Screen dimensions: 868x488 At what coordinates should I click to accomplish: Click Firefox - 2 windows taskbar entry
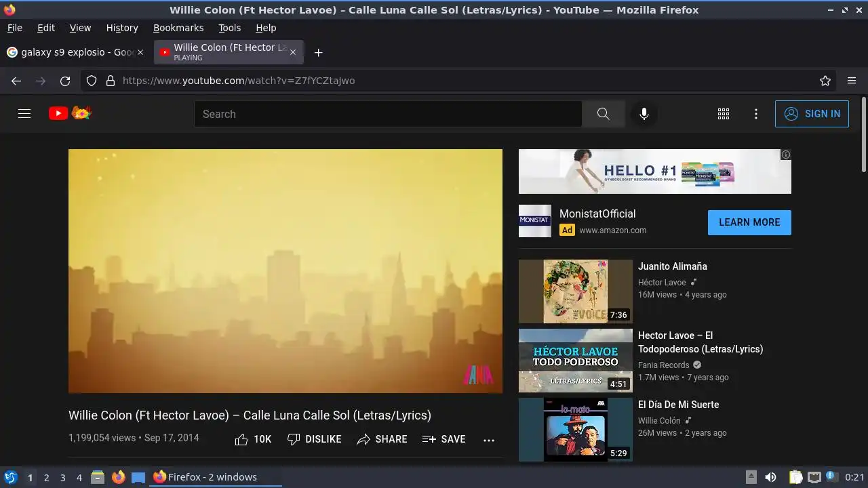pos(216,477)
